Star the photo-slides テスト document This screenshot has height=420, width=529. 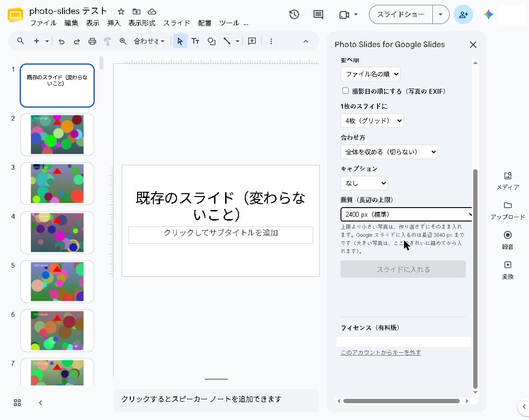point(121,12)
